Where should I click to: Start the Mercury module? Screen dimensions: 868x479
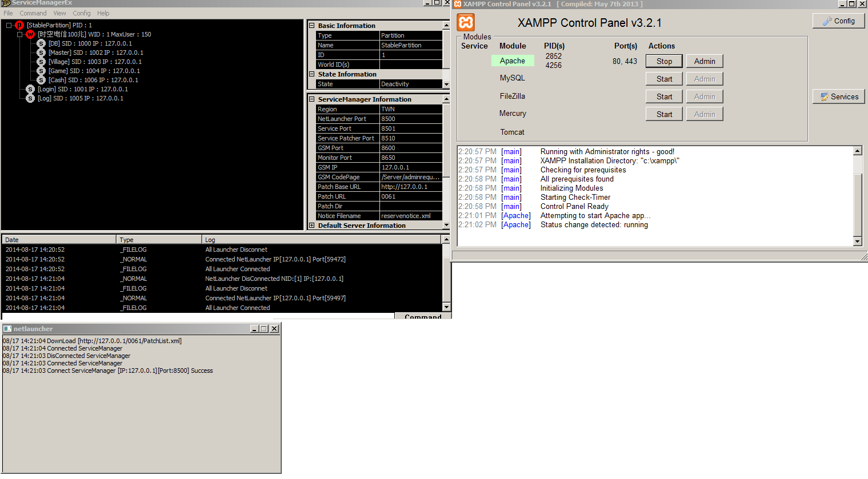[664, 114]
